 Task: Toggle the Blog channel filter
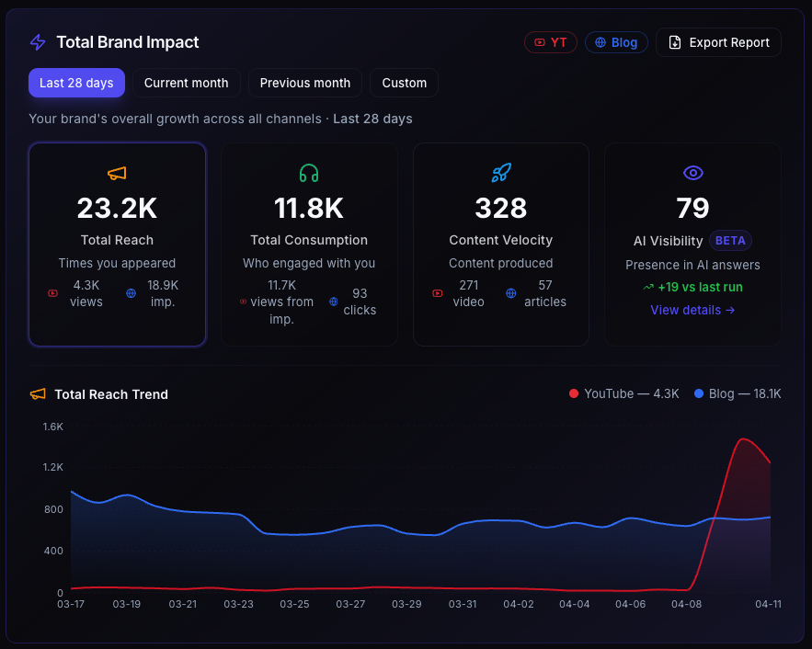[616, 41]
